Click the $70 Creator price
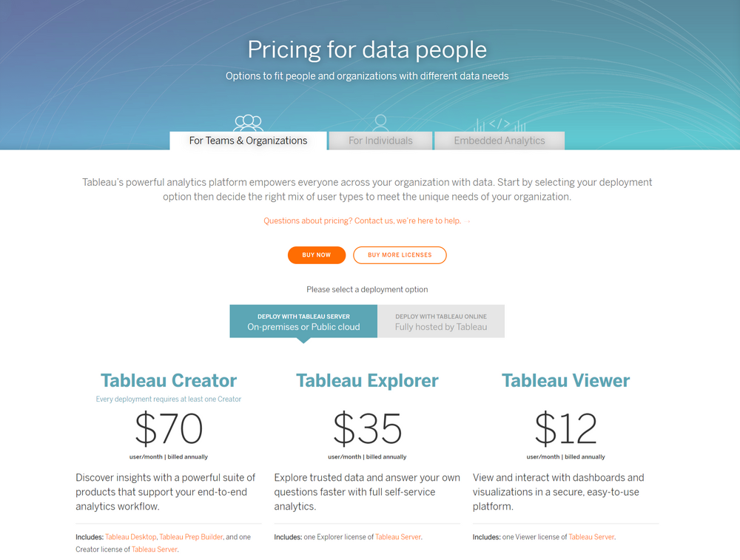This screenshot has height=560, width=740. (168, 429)
